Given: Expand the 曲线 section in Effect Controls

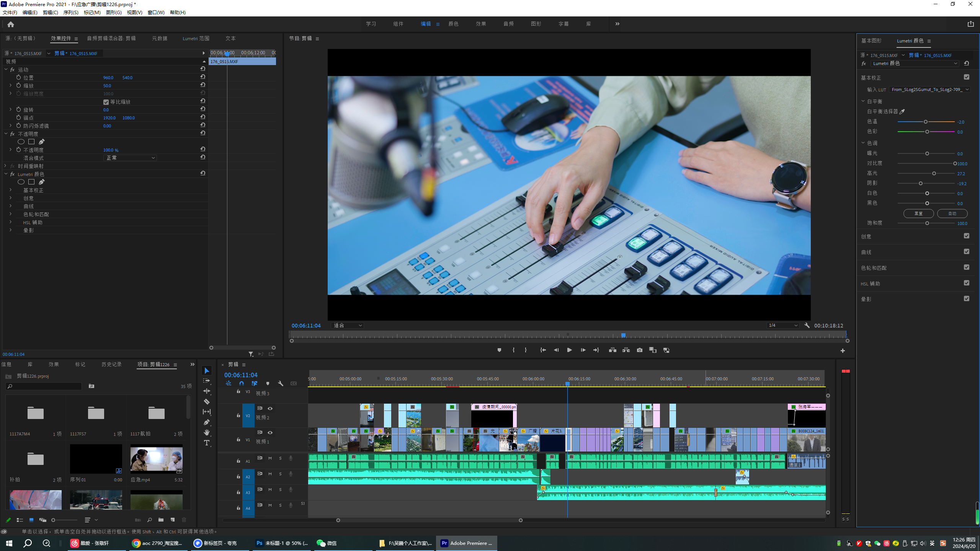Looking at the screenshot, I should (x=10, y=206).
